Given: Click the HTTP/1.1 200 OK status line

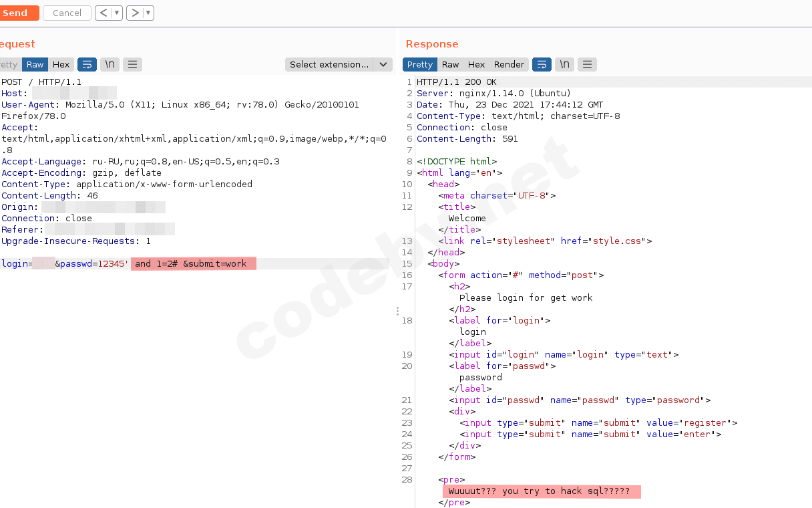Looking at the screenshot, I should pyautogui.click(x=456, y=82).
